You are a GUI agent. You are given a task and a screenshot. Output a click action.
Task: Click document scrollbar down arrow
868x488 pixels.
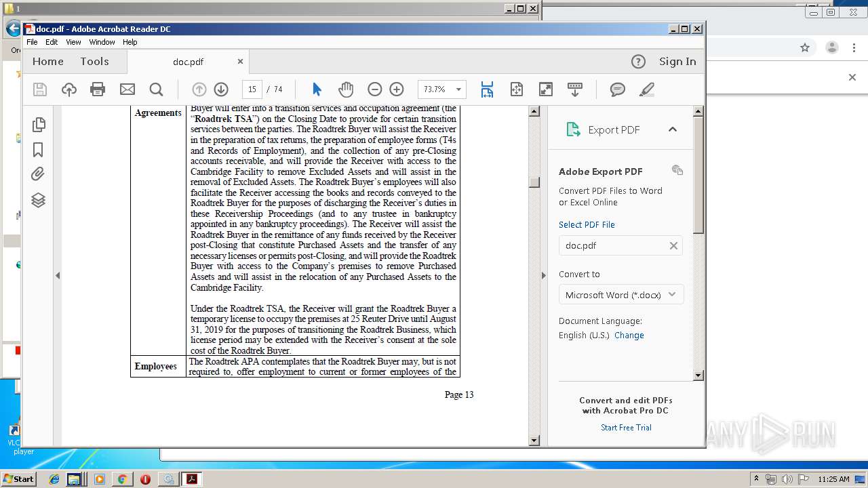pyautogui.click(x=534, y=441)
